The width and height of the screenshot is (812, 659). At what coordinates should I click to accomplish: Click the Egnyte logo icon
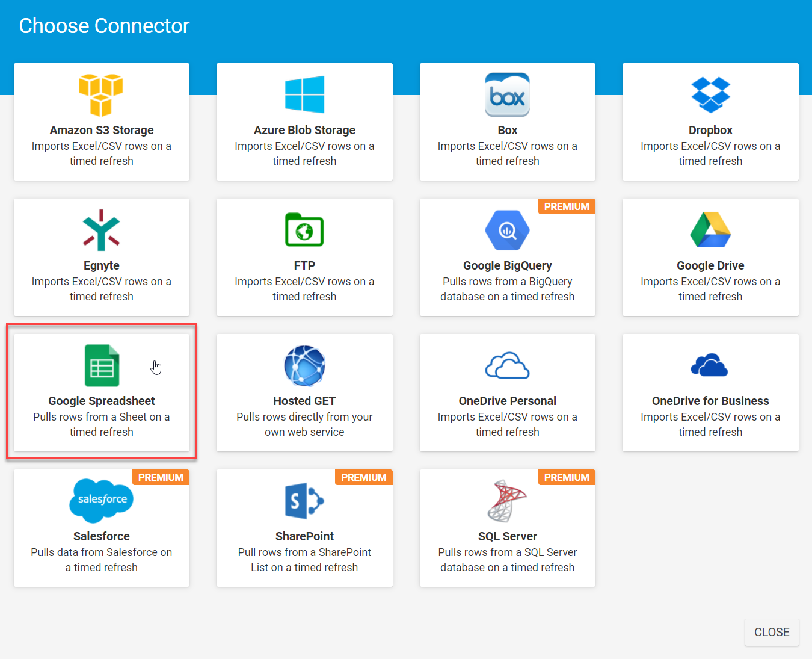(101, 230)
